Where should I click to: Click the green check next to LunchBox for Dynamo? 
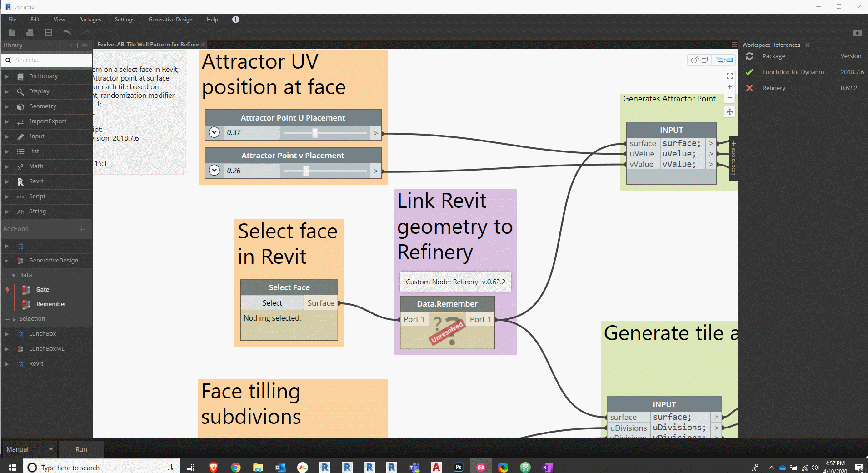[749, 72]
